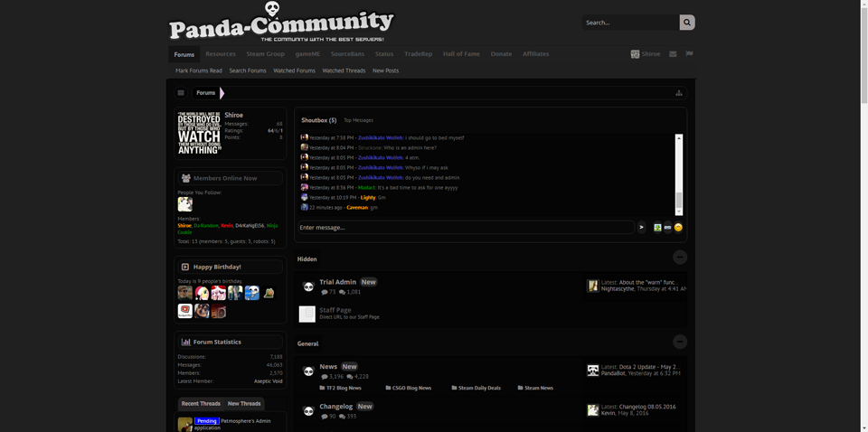The height and width of the screenshot is (432, 868).
Task: Open the Trial Admin forum
Action: pos(337,282)
